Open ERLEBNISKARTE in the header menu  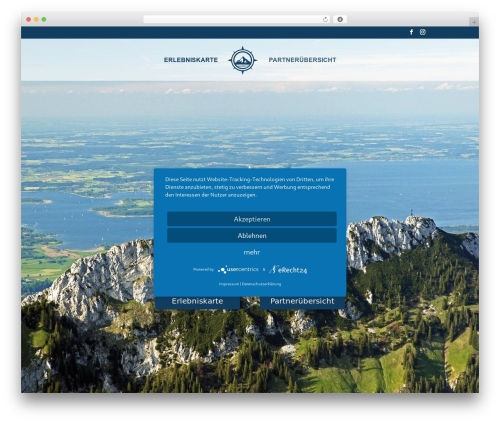[x=191, y=60]
